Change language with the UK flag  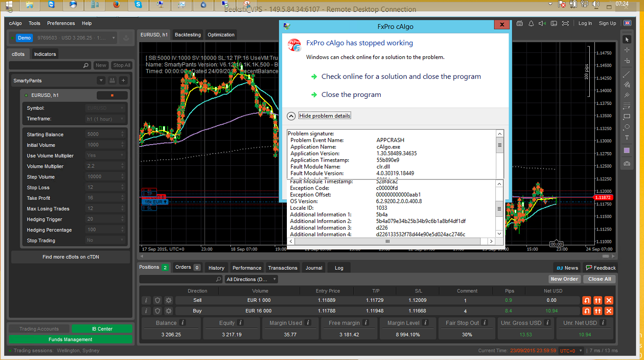click(x=627, y=23)
